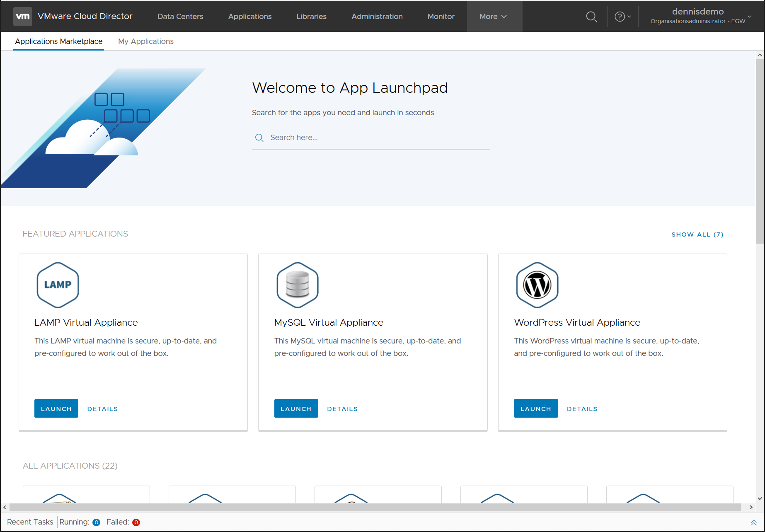View details of MySQL Virtual Appliance
Screen dimensions: 765x532
[342, 409]
